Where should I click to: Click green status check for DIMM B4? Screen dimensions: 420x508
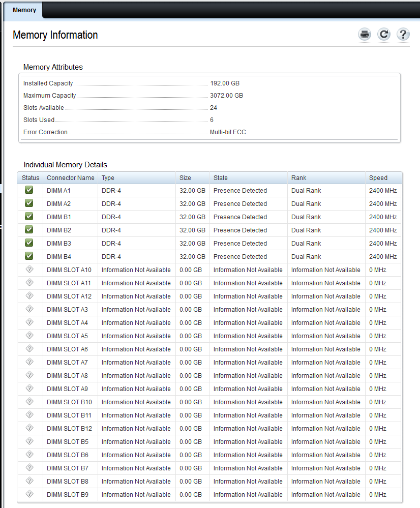[29, 256]
